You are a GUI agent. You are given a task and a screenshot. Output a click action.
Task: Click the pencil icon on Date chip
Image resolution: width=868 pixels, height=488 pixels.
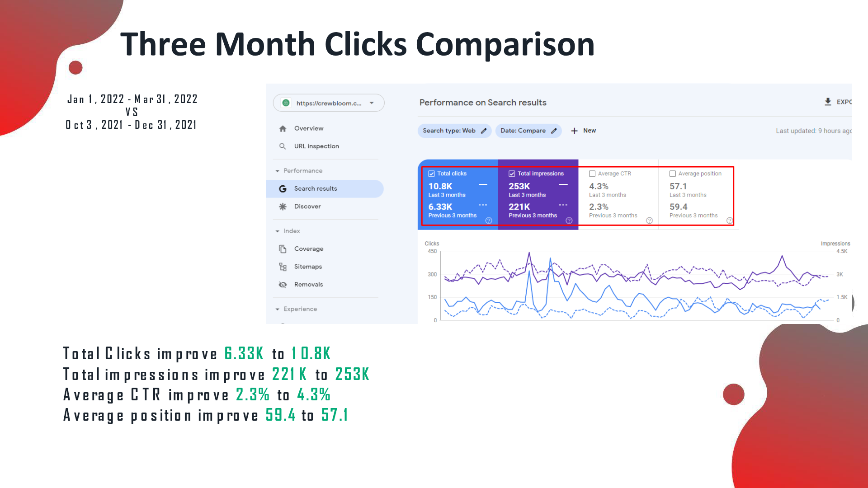(x=554, y=131)
